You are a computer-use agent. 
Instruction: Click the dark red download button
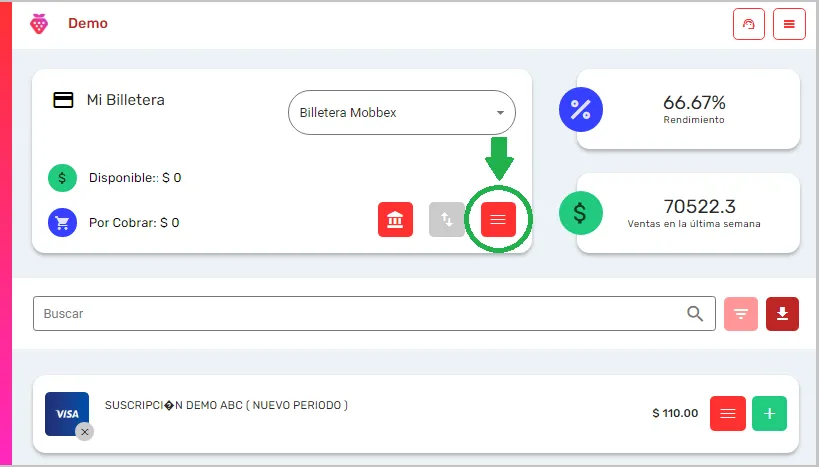pos(782,314)
